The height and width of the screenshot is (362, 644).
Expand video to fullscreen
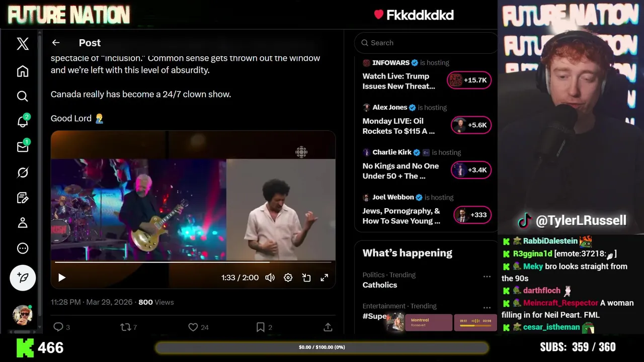(325, 278)
